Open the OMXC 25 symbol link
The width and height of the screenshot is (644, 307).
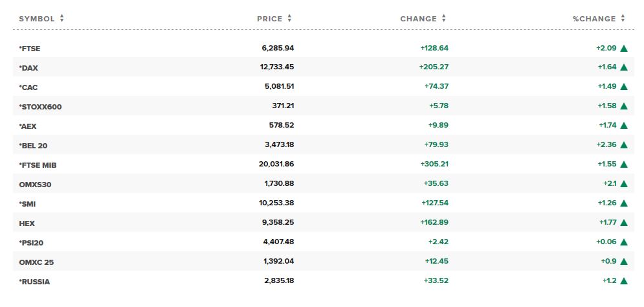point(36,262)
